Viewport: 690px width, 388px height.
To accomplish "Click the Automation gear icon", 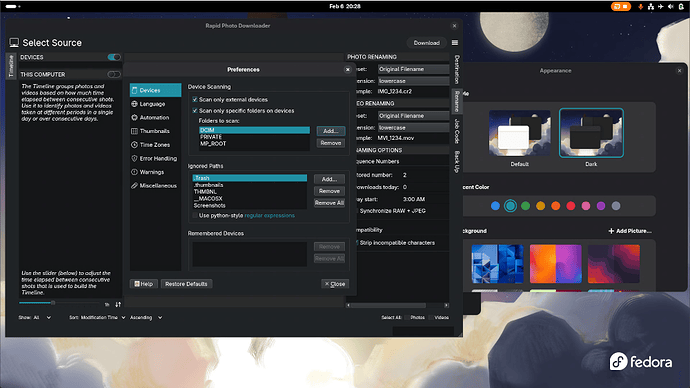I will (135, 117).
